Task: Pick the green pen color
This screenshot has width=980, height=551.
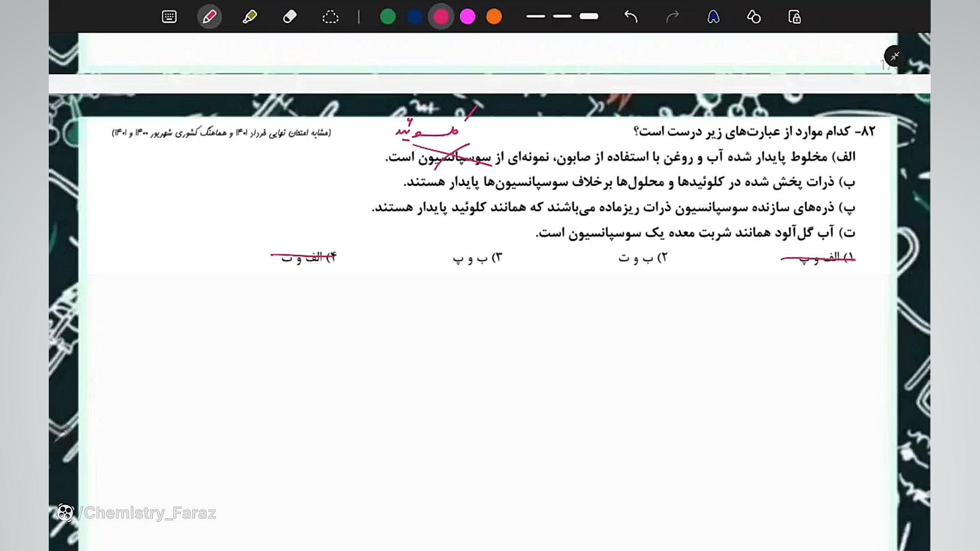Action: point(388,17)
